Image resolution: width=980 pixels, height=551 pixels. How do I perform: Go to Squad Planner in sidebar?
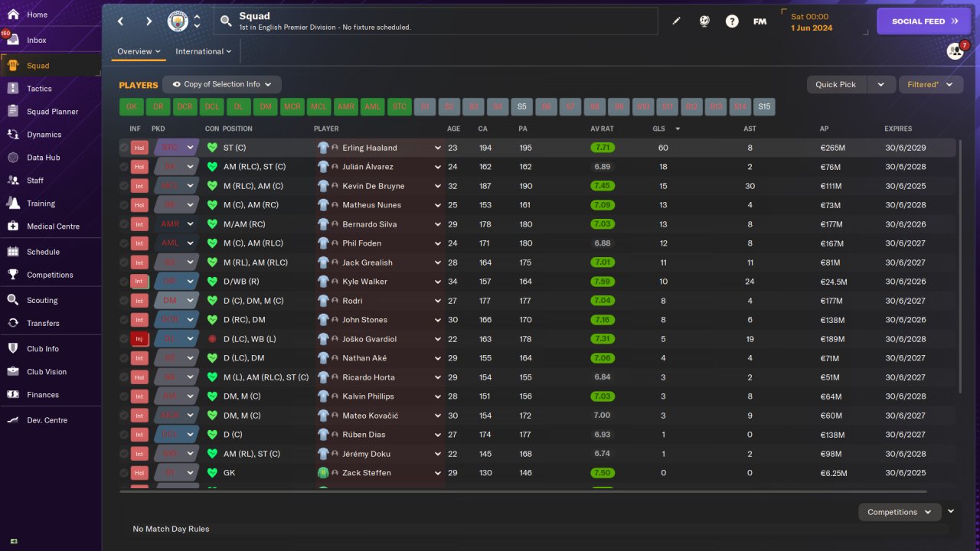pyautogui.click(x=52, y=112)
